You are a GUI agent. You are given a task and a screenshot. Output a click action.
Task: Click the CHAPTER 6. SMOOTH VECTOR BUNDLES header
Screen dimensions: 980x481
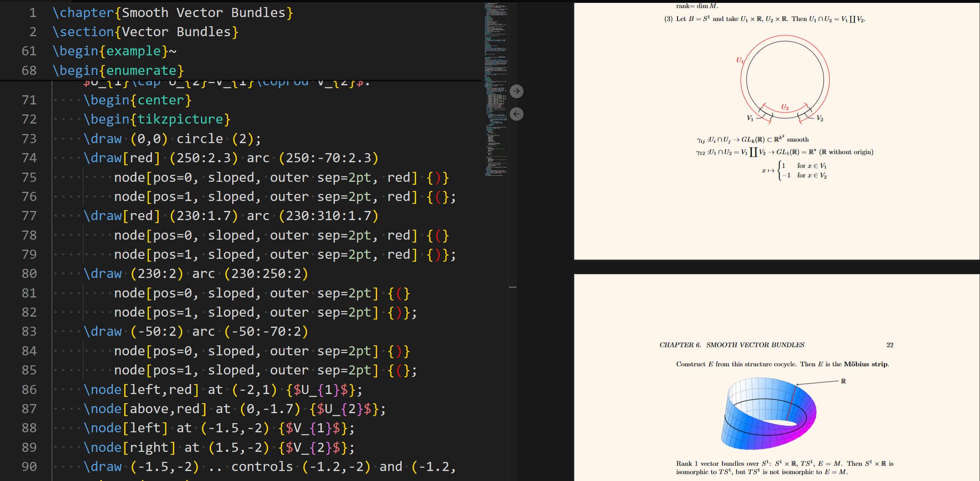[x=732, y=345]
